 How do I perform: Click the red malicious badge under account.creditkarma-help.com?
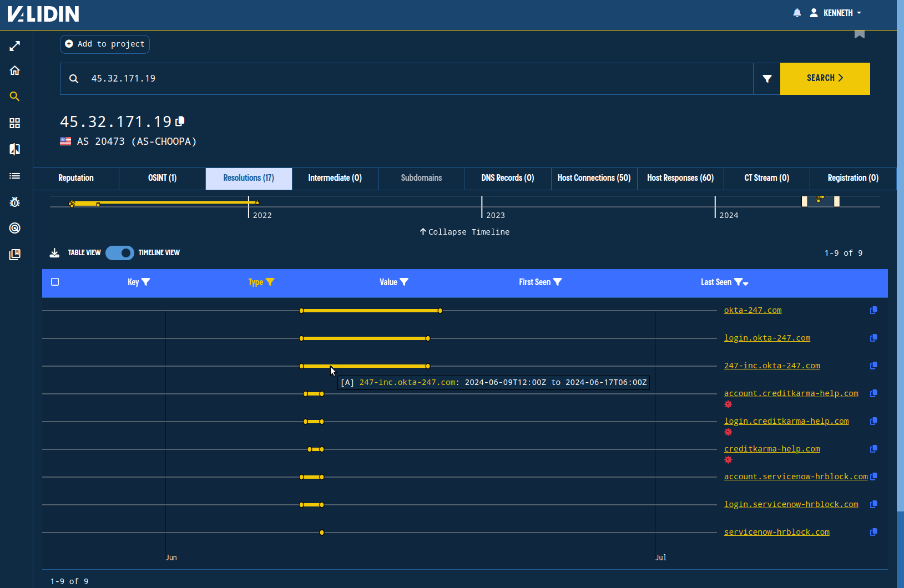[x=728, y=404]
